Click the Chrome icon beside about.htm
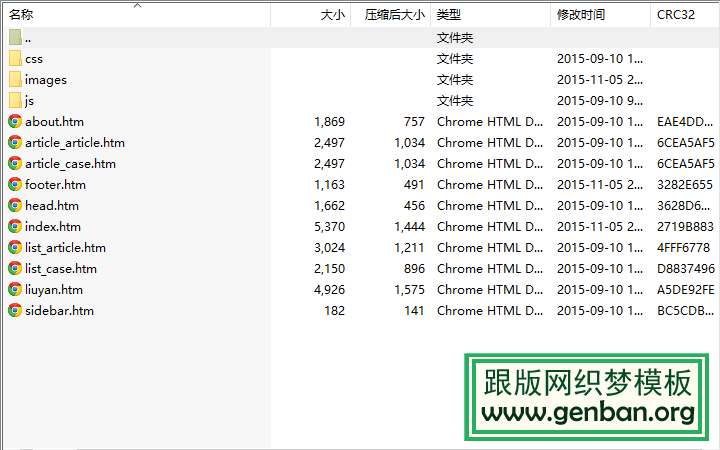The height and width of the screenshot is (450, 720). click(x=15, y=121)
